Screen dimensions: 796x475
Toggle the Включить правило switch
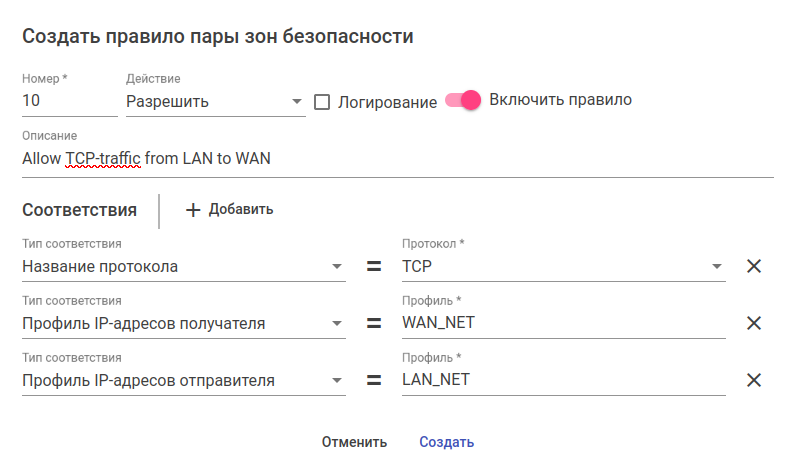click(x=464, y=100)
